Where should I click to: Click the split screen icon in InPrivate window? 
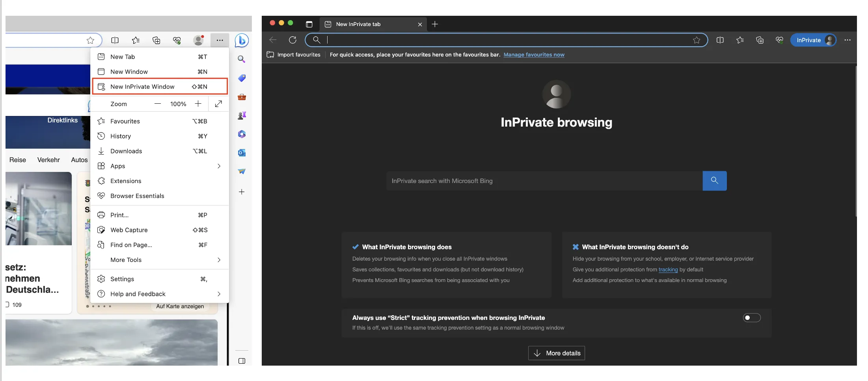click(720, 40)
